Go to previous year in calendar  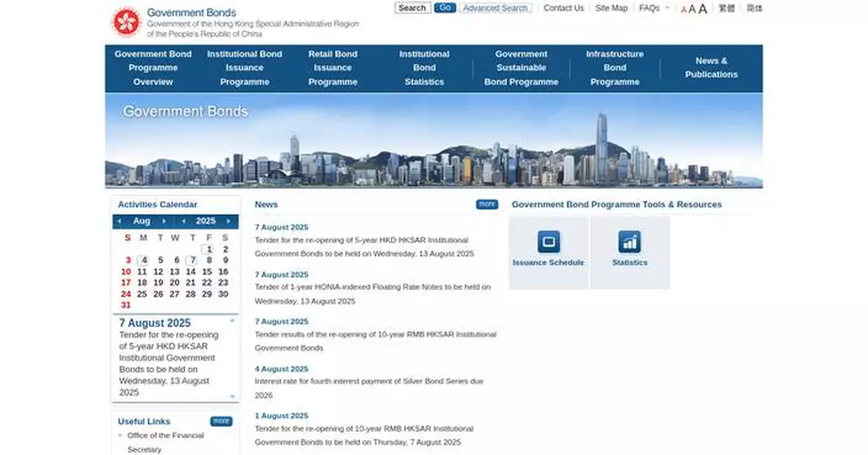pos(184,221)
